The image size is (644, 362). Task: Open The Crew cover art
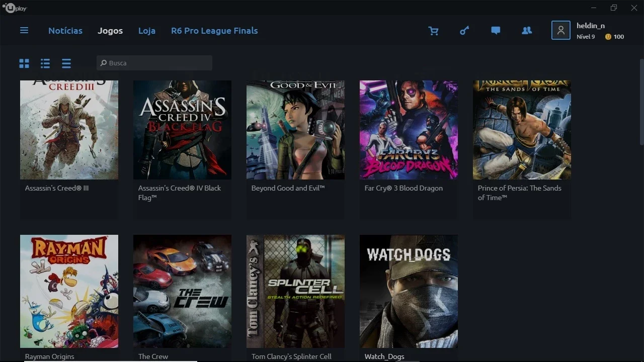pyautogui.click(x=182, y=291)
